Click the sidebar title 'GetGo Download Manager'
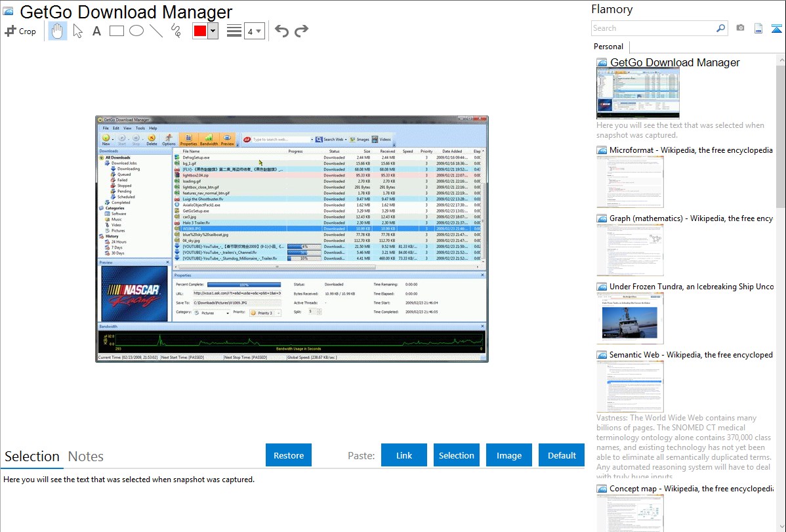 coord(674,63)
